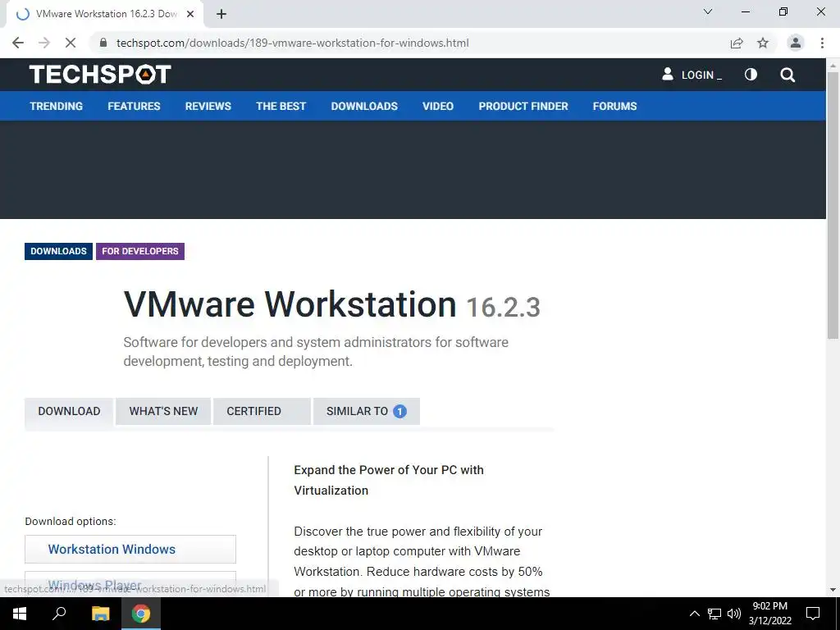Click the 'Download options:' label
Viewport: 840px width, 630px height.
(x=71, y=521)
